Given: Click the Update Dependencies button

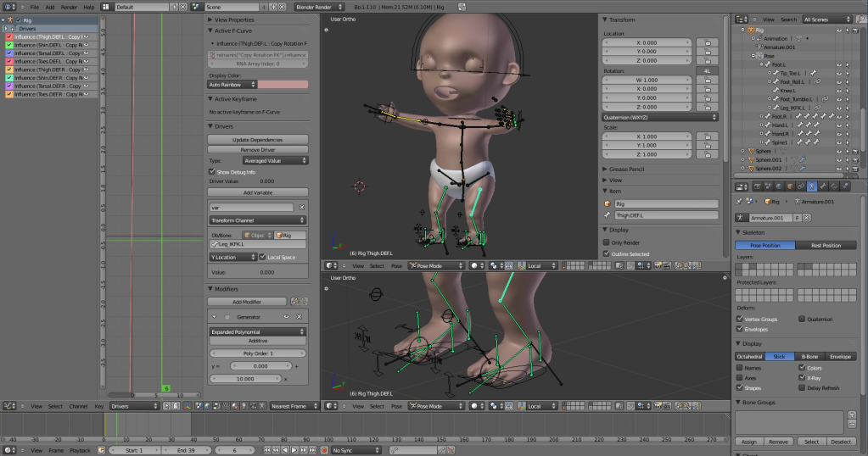Looking at the screenshot, I should click(x=258, y=139).
